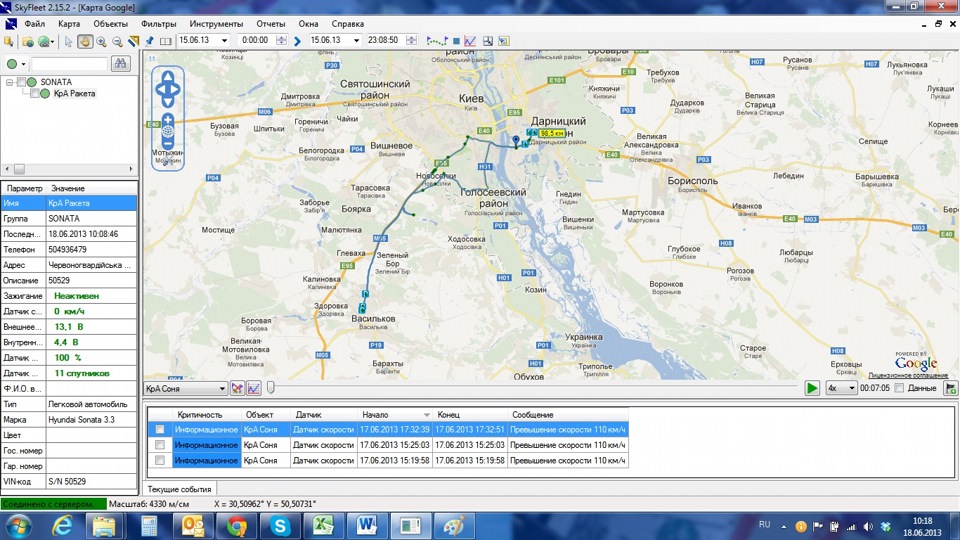Select the ruler measurement tool
Screen dimensions: 960x540
coord(133,41)
